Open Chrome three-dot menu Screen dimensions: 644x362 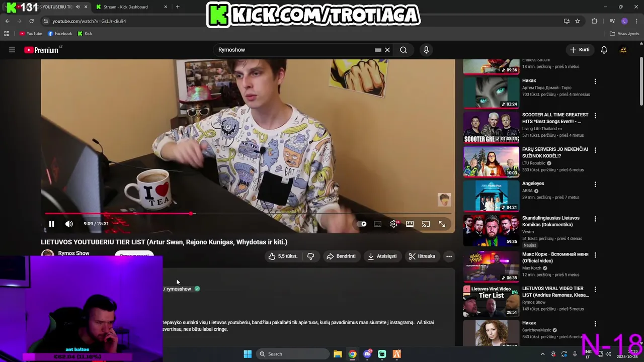(x=636, y=21)
